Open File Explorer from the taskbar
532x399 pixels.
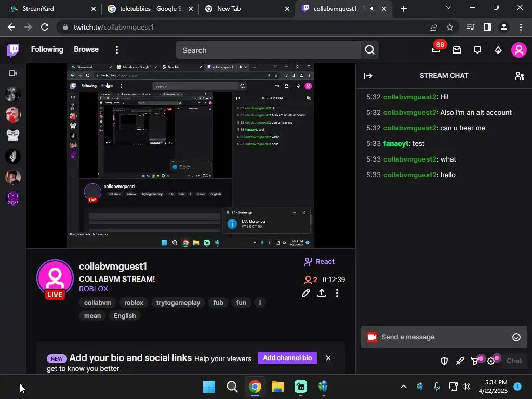click(x=277, y=387)
